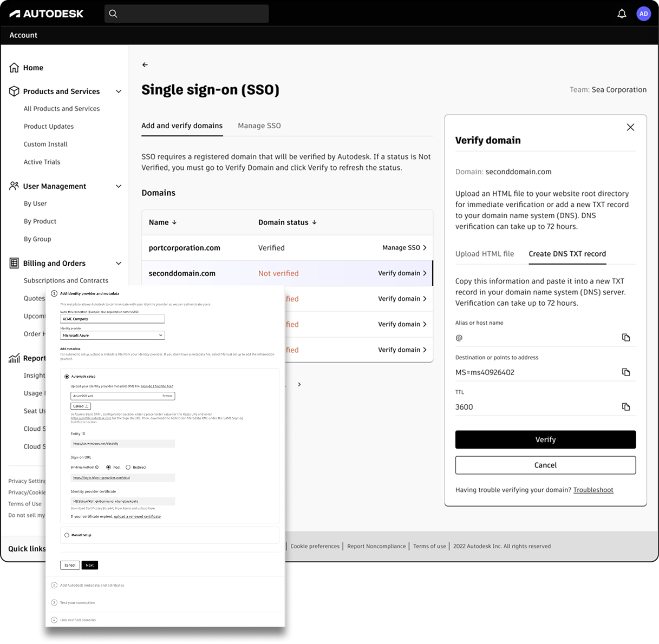Click the black Verify button

coord(545,440)
